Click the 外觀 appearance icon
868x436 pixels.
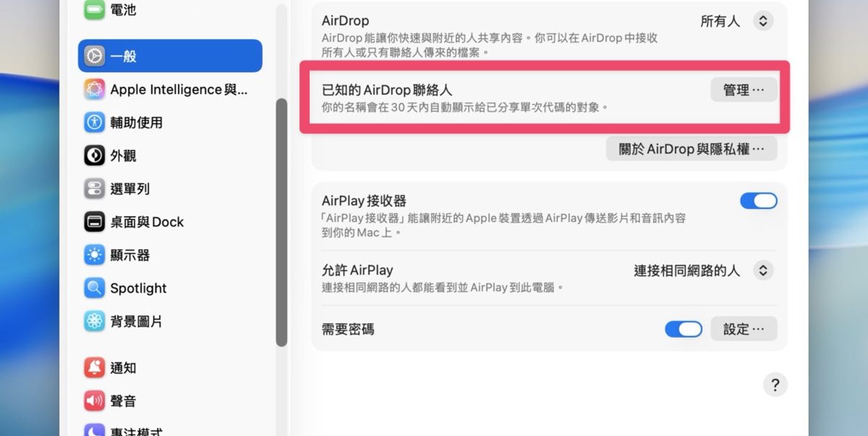coord(95,155)
